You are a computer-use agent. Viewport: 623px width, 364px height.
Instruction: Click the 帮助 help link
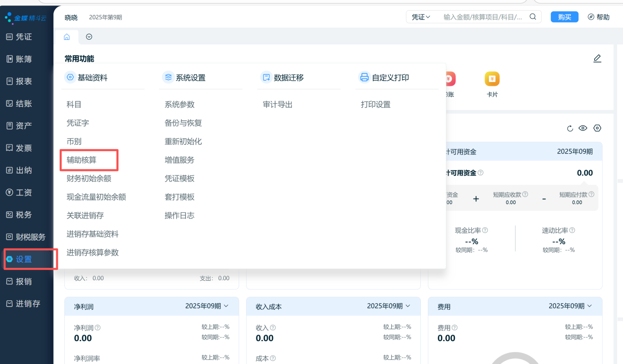(x=598, y=17)
